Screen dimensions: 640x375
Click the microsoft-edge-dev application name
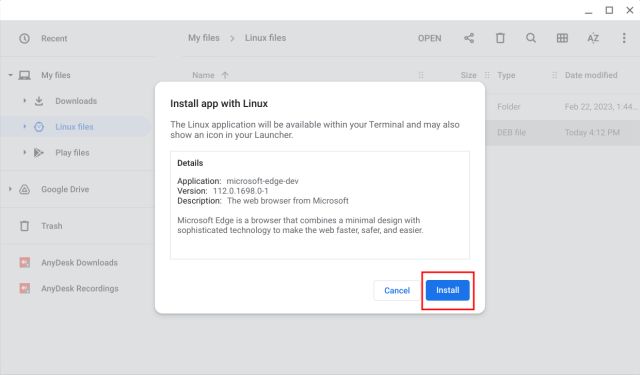(x=262, y=181)
